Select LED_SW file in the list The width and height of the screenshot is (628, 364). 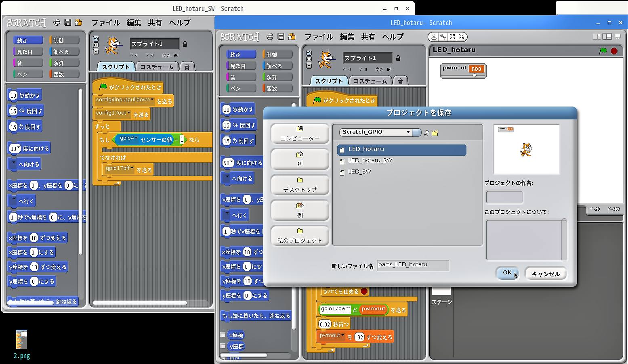[402, 172]
